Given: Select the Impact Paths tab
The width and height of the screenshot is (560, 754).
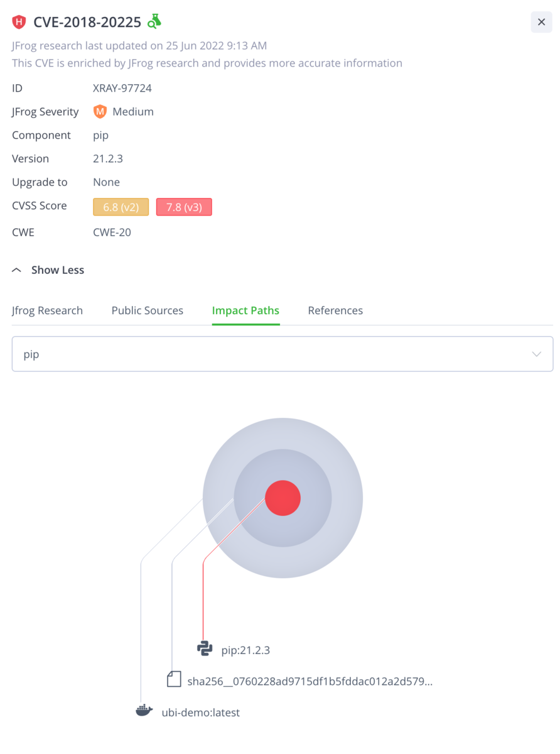Looking at the screenshot, I should (x=245, y=310).
